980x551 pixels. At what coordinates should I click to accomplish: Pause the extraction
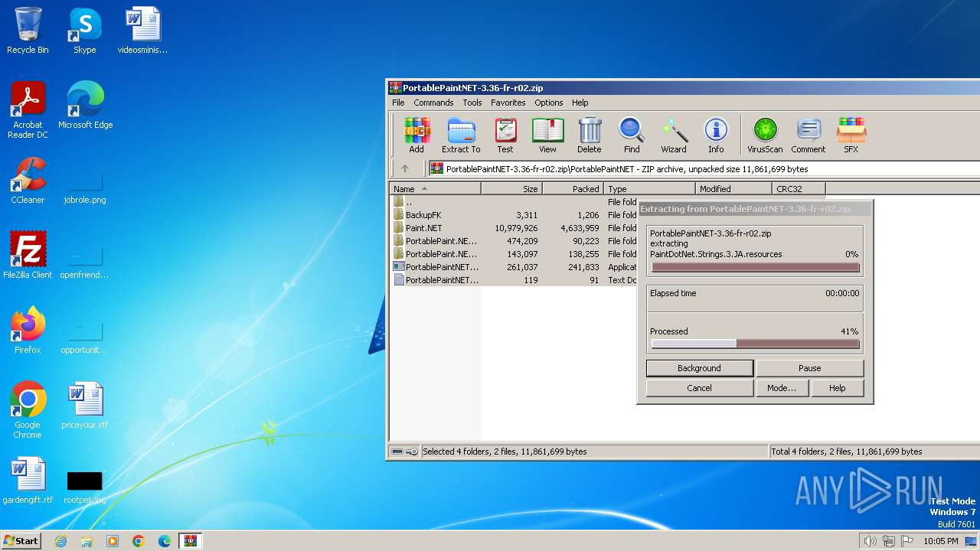click(x=809, y=368)
